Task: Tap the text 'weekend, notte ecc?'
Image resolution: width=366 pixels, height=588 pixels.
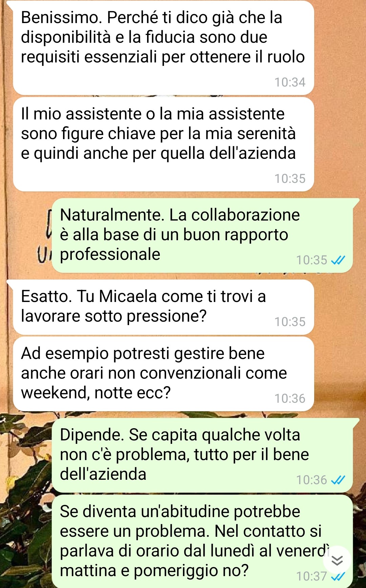Action: [x=96, y=393]
